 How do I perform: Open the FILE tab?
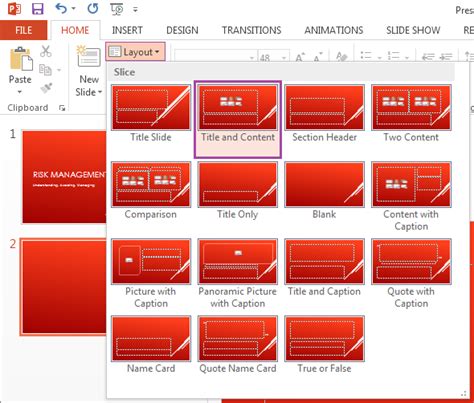point(24,30)
